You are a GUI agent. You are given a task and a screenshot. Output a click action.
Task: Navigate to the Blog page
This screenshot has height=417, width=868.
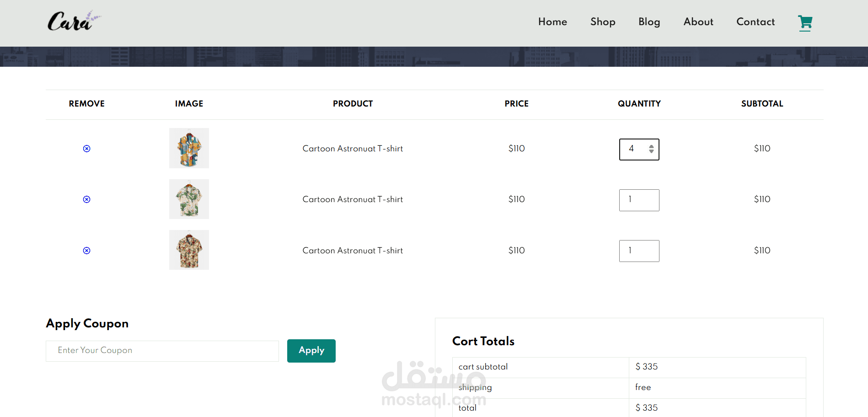point(649,22)
